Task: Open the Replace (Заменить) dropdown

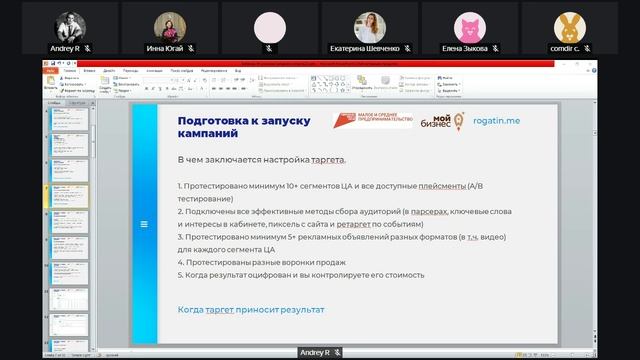Action: (x=449, y=84)
